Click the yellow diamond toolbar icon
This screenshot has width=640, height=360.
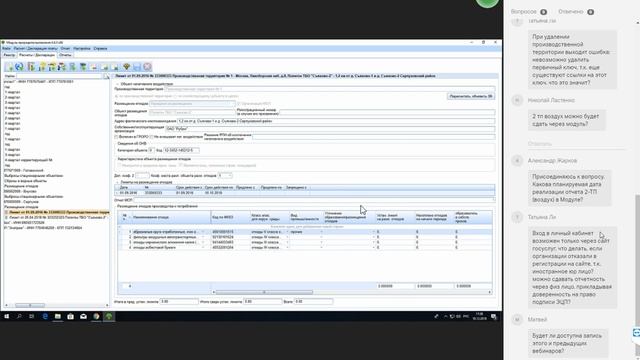click(127, 67)
